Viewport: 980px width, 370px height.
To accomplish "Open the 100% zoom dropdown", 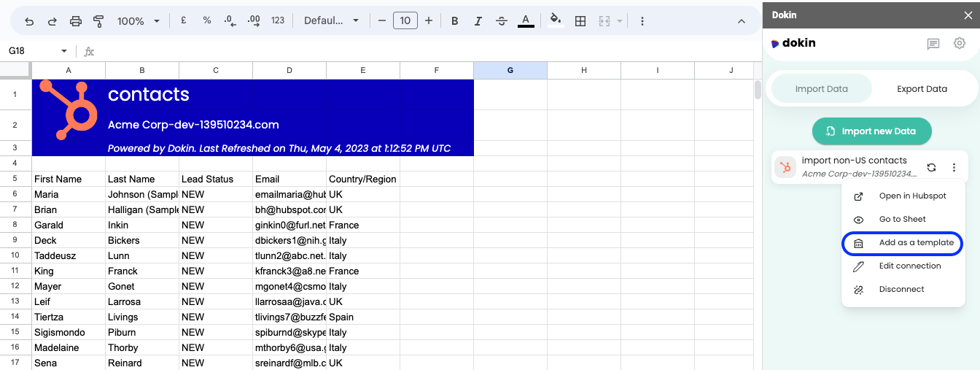I will click(139, 21).
